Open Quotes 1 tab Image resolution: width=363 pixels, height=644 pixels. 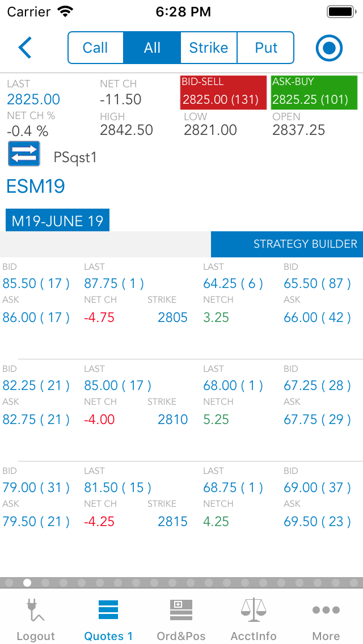(108, 619)
